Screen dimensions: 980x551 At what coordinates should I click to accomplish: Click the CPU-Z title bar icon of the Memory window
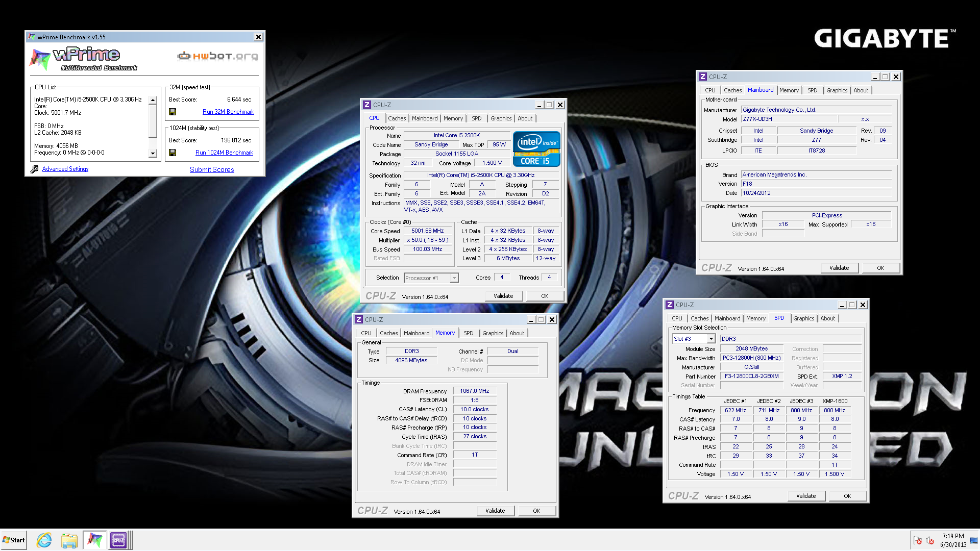(x=359, y=319)
